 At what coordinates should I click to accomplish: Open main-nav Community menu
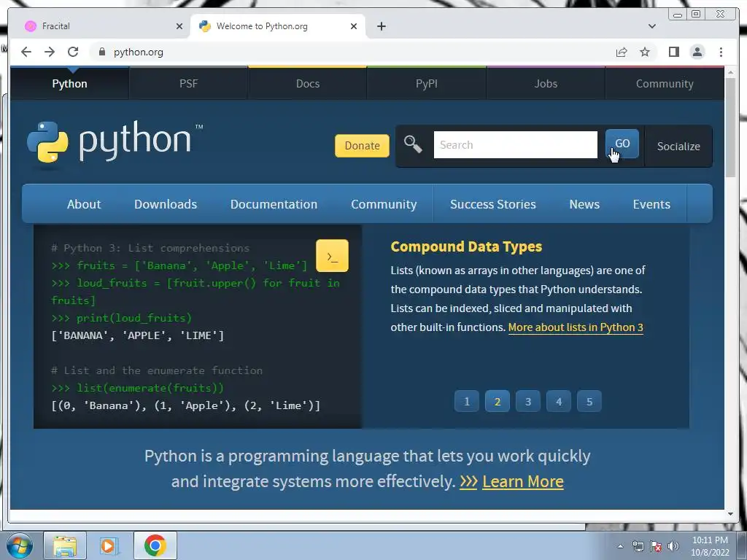coord(384,204)
